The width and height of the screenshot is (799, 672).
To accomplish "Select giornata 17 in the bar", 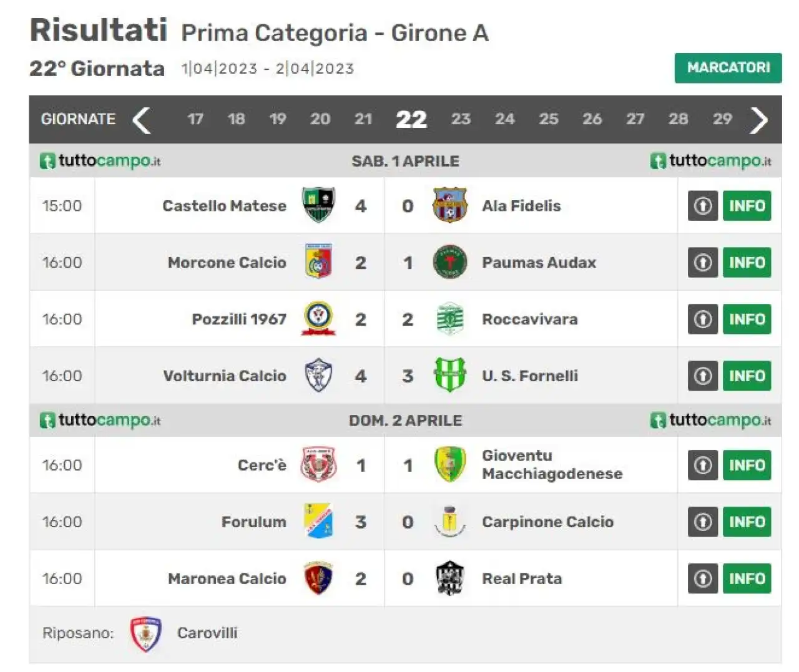I will click(195, 119).
